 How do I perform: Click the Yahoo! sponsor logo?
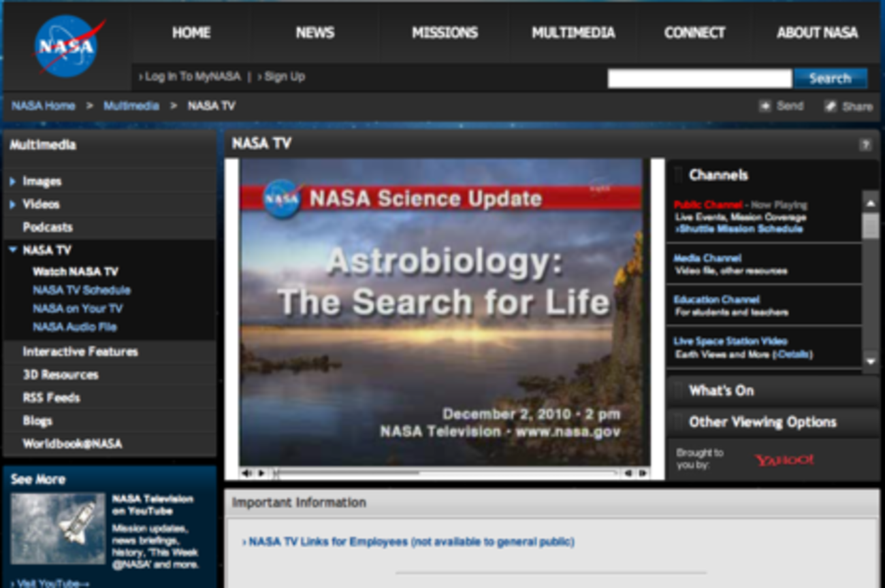pos(784,460)
